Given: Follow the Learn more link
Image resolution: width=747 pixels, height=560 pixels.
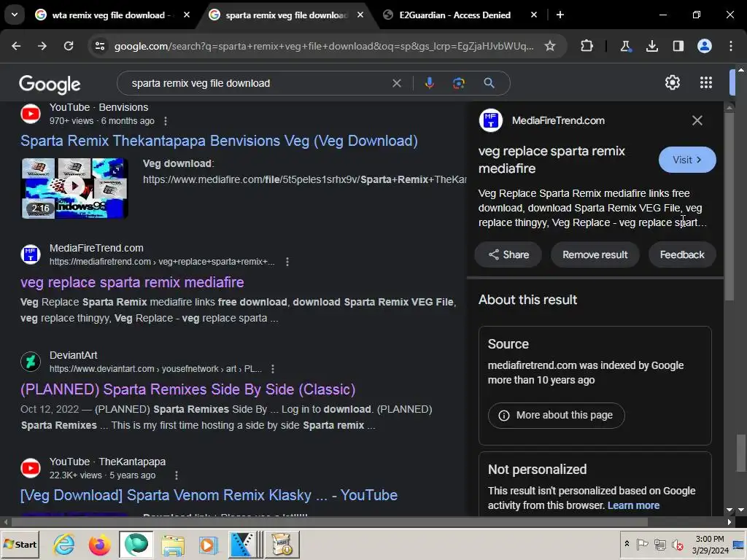Looking at the screenshot, I should tap(633, 505).
